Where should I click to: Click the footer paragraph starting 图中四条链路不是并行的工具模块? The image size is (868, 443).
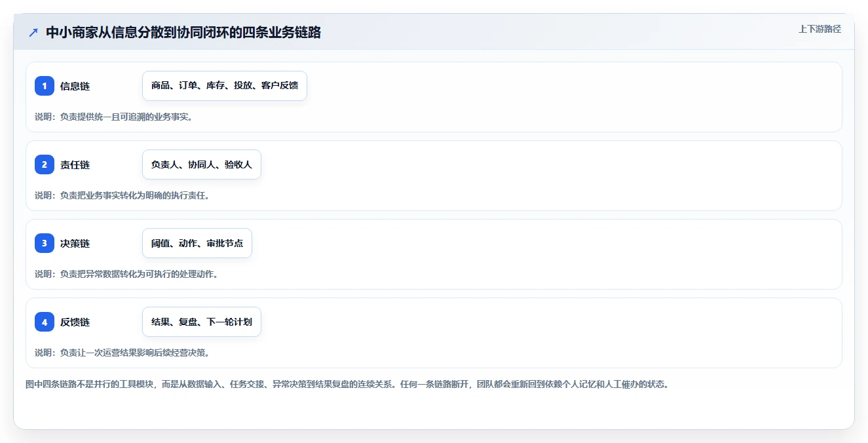pyautogui.click(x=347, y=385)
